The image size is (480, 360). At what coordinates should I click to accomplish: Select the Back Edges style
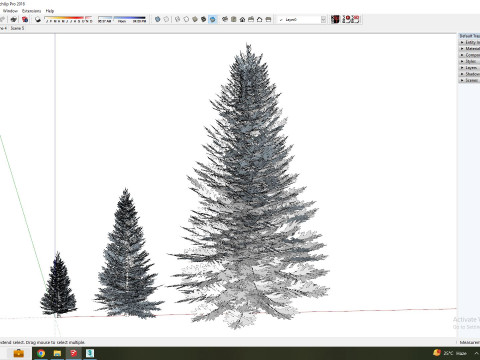[166, 20]
